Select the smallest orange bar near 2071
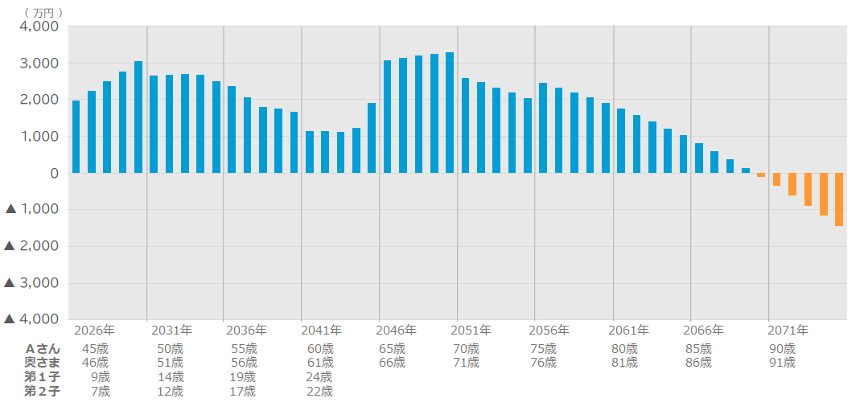This screenshot has height=419, width=868. click(761, 175)
